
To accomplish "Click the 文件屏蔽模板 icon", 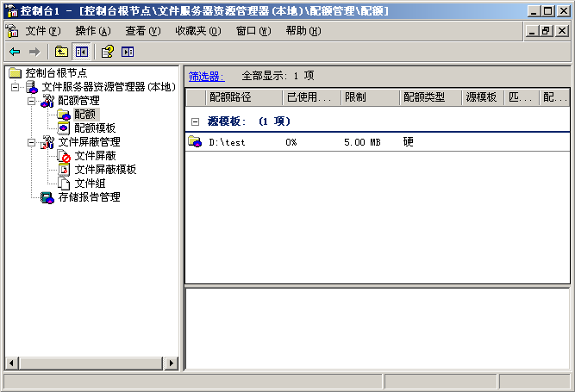I will [x=64, y=170].
